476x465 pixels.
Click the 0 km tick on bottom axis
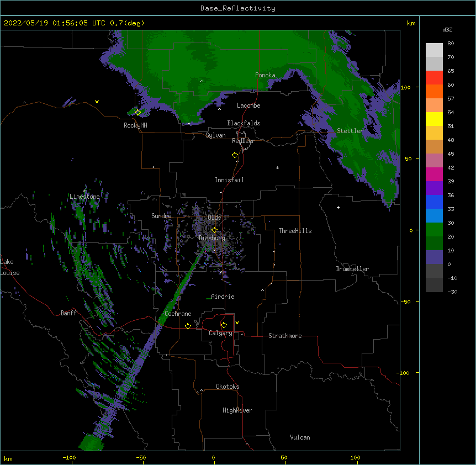(x=213, y=457)
